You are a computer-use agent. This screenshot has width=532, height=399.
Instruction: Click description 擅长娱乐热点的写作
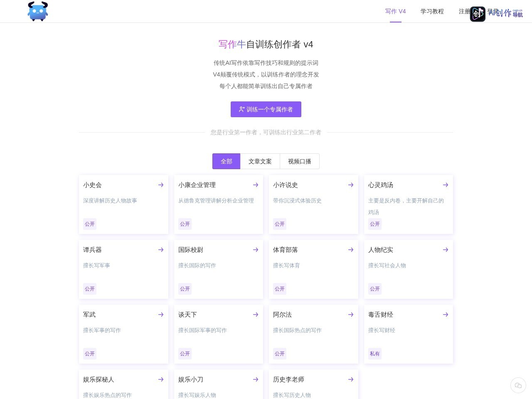point(107,395)
